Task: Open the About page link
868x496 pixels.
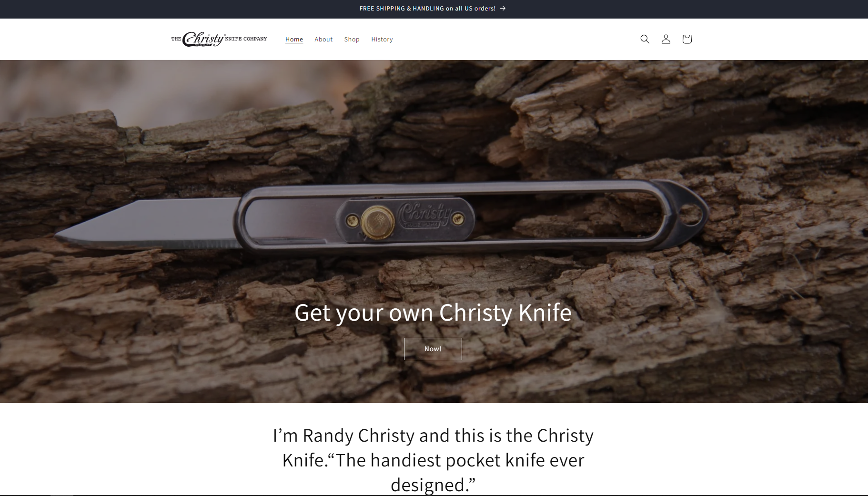Action: click(323, 40)
